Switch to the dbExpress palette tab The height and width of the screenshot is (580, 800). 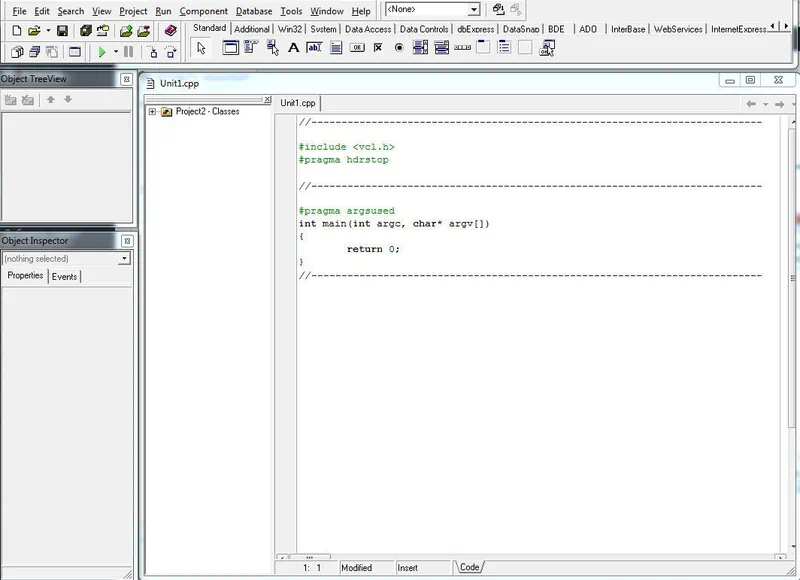coord(476,29)
